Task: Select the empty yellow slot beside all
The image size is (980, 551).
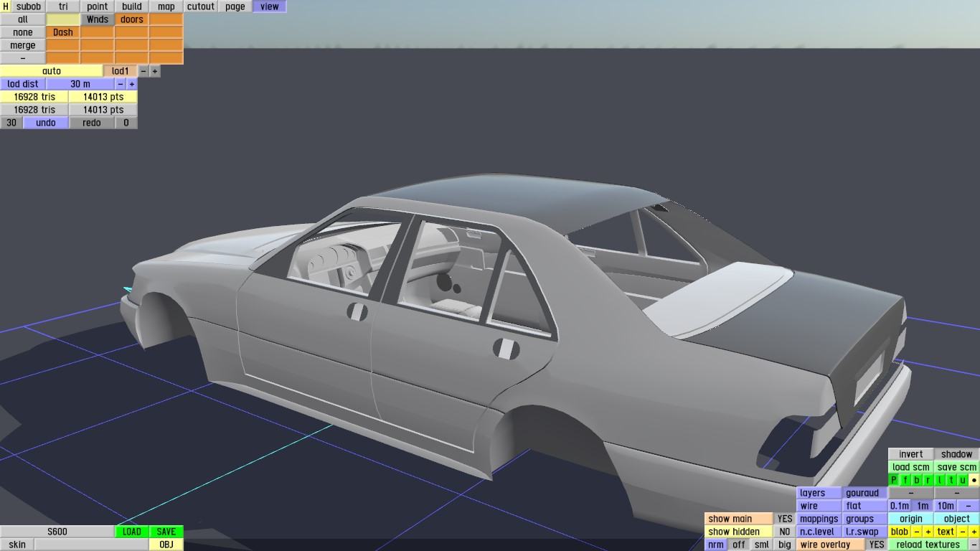Action: [x=63, y=19]
